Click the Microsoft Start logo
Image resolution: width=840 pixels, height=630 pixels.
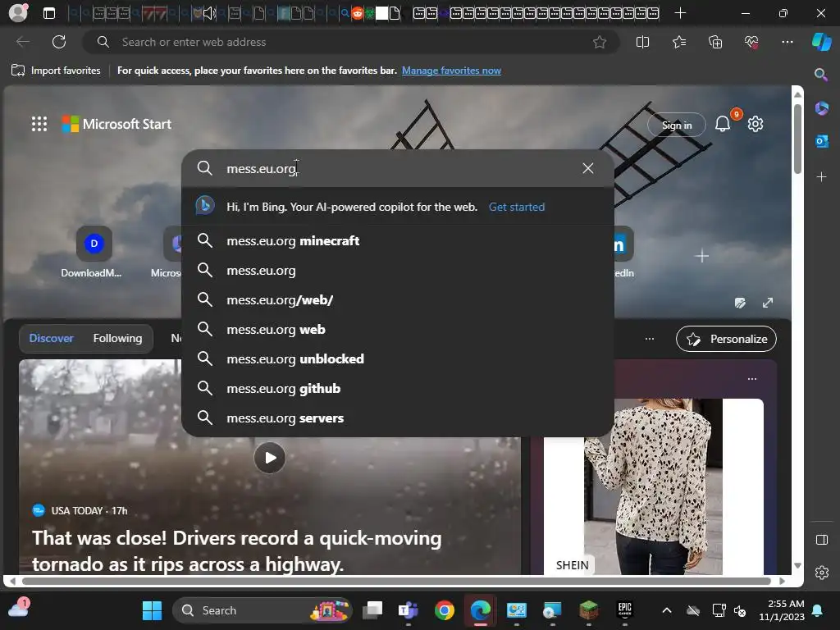click(116, 124)
